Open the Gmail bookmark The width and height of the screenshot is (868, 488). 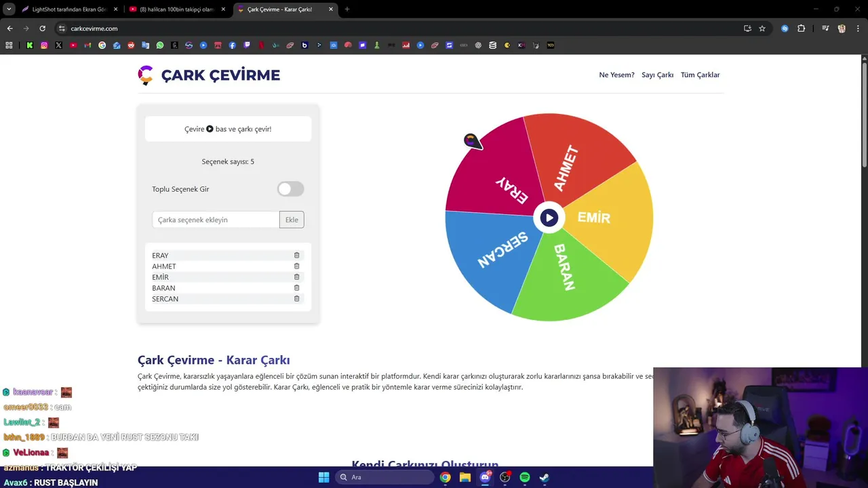tap(87, 45)
